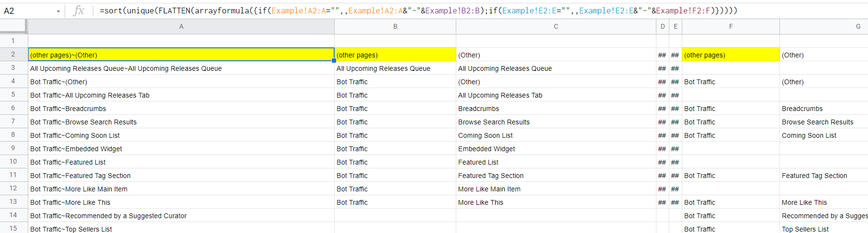Select yellow '(other pages)' cell in column F
The image size is (868, 233).
coord(731,55)
